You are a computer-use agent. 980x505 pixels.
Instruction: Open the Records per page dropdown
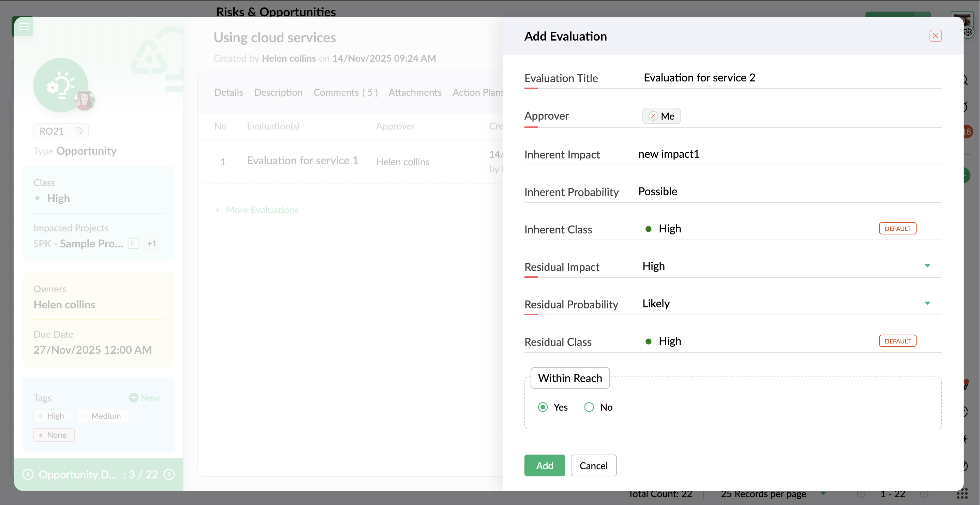pos(823,494)
